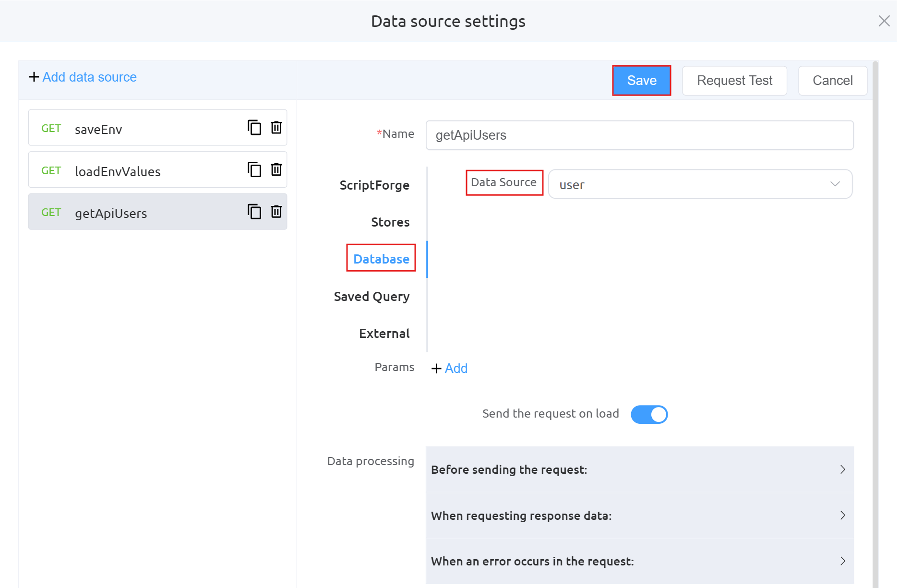Click the Request Test button

(734, 81)
